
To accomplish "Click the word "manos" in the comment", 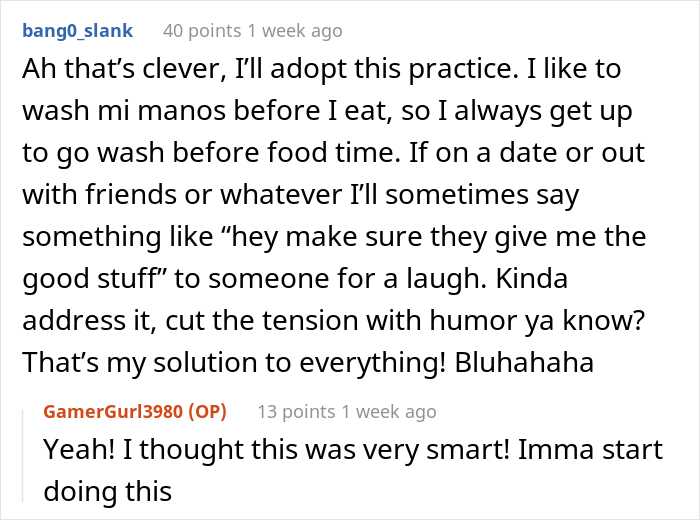I will (181, 111).
